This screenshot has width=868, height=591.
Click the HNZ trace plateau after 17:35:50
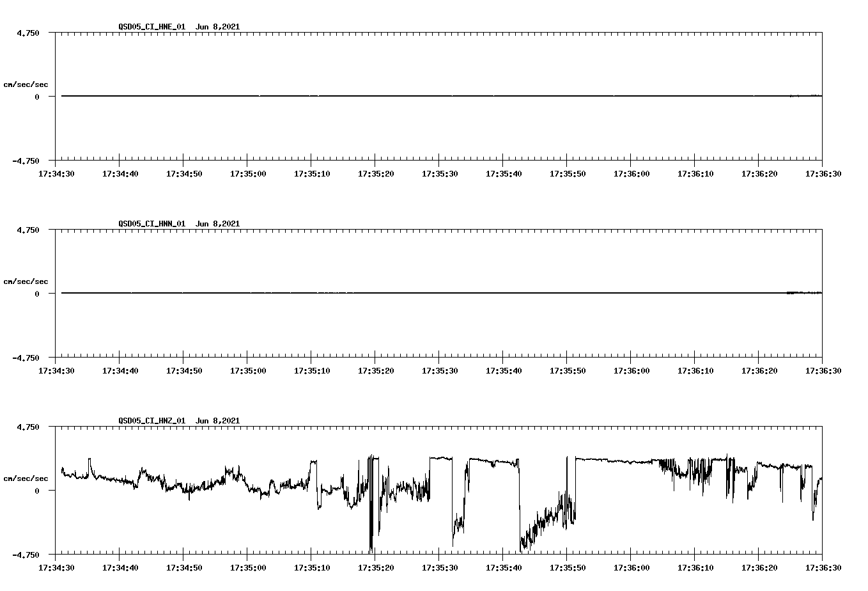tap(614, 461)
